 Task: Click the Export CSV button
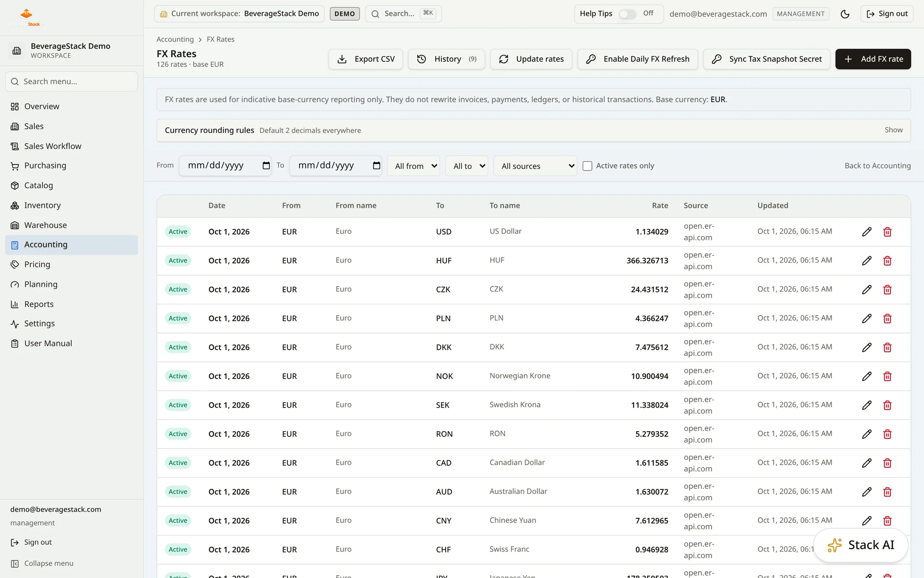(x=366, y=59)
